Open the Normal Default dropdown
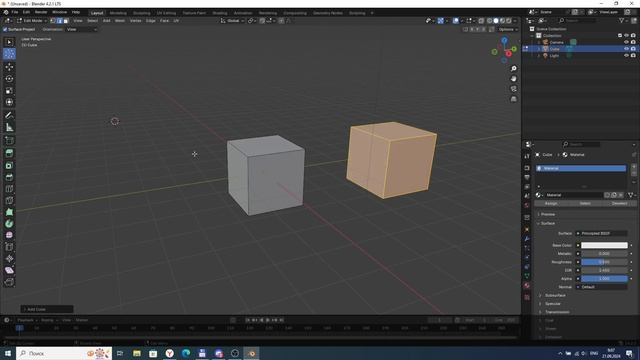The height and width of the screenshot is (360, 640). pos(601,287)
